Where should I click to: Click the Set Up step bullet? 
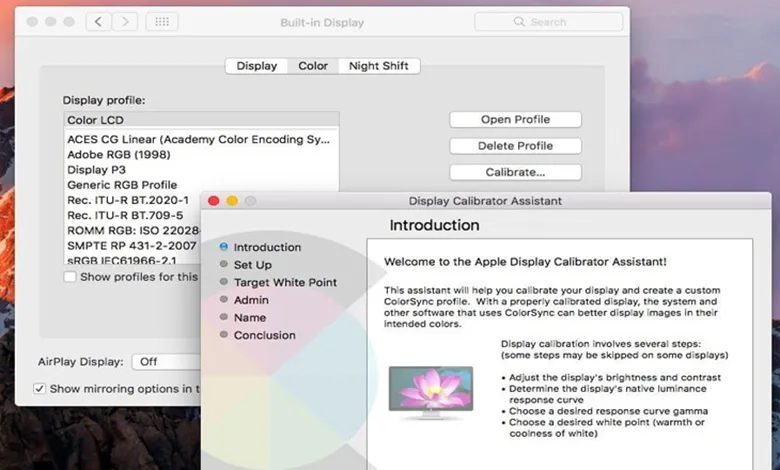click(x=224, y=265)
